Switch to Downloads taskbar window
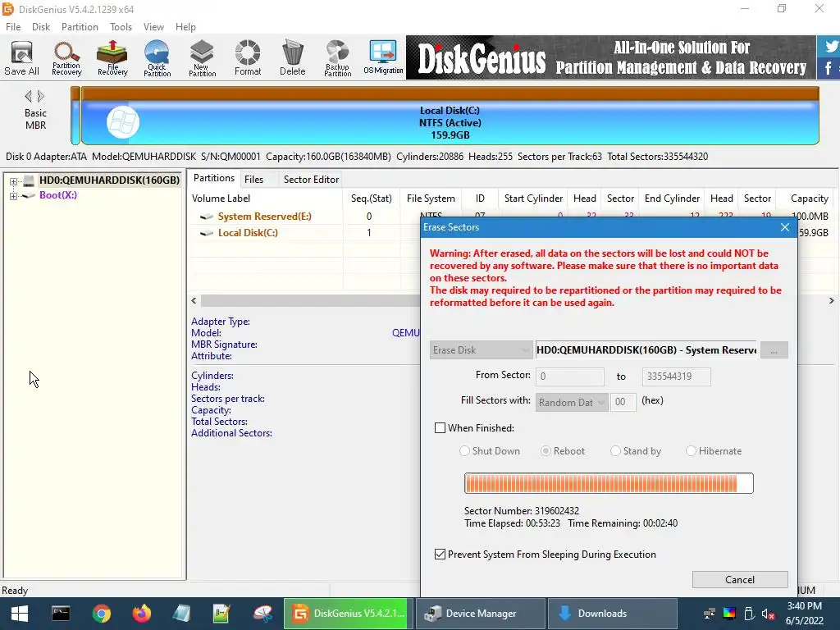 (612, 614)
